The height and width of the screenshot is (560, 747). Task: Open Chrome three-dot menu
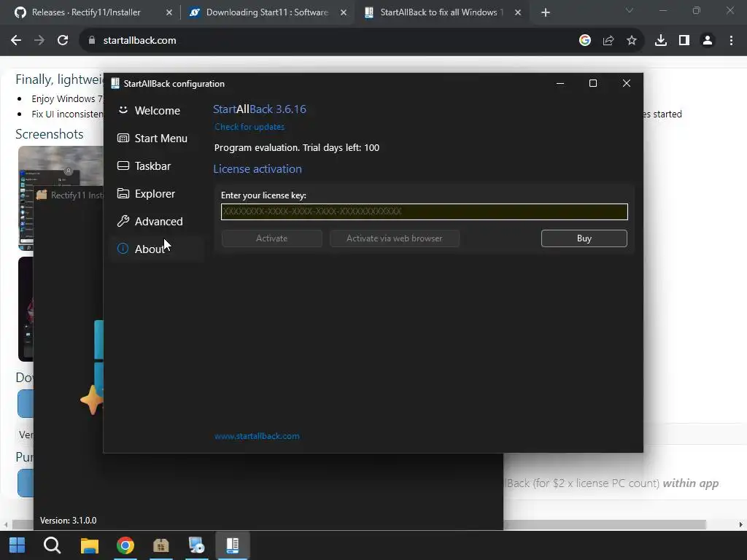(731, 41)
